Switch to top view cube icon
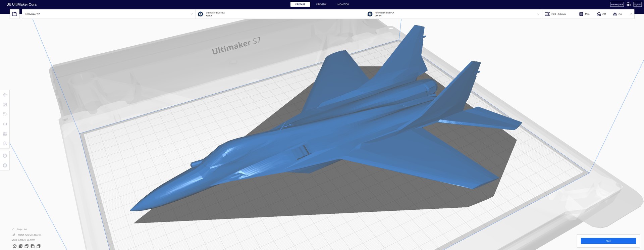The image size is (644, 250). pyautogui.click(x=26, y=246)
